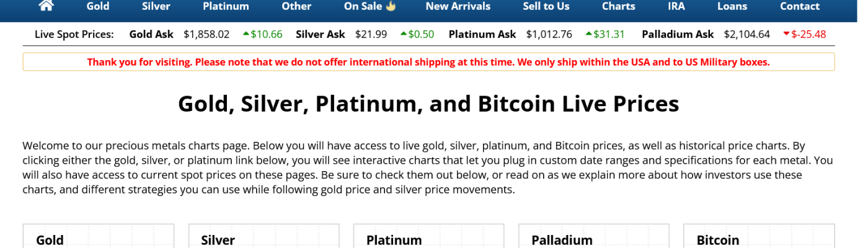Click green up arrow beside silver change $0.50
This screenshot has height=248, width=868.
[x=404, y=34]
